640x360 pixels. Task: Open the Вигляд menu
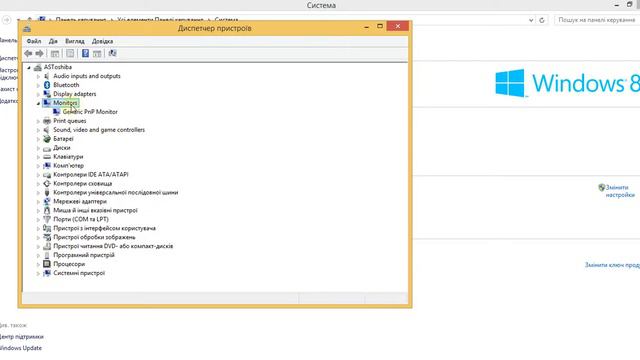point(75,41)
